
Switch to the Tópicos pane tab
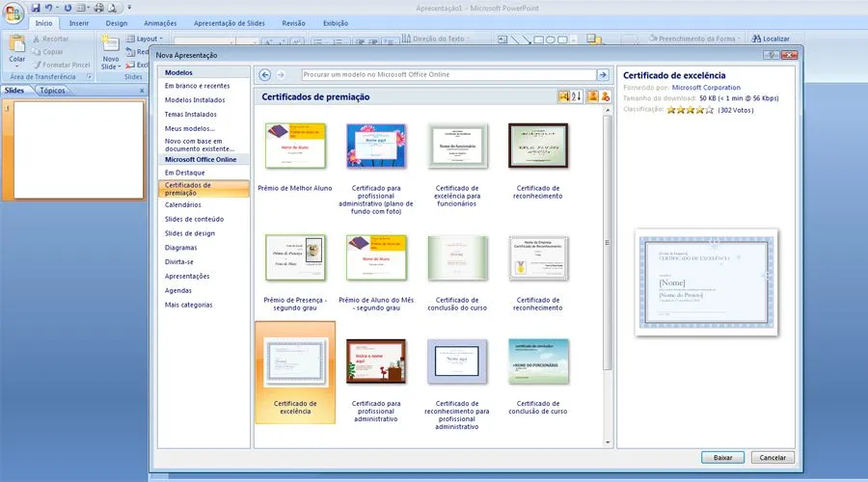[53, 91]
